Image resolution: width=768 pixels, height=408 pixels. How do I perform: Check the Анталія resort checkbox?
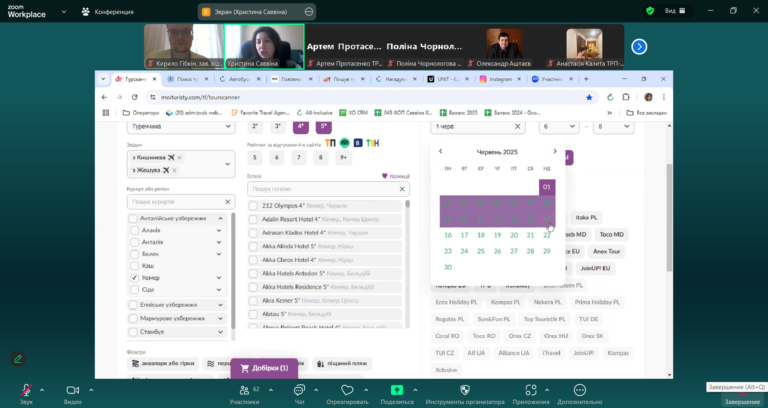pos(135,242)
